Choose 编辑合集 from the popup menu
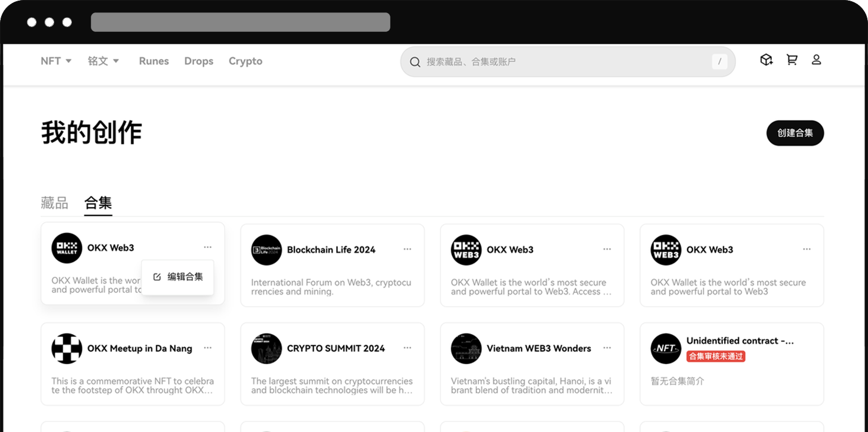 click(x=177, y=277)
